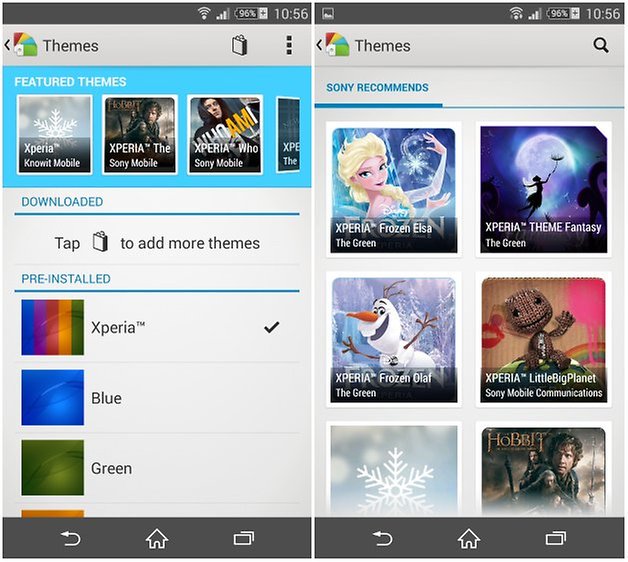Screen dimensions: 628x562
Task: Open XPERIA THEME Fantasy card
Action: [543, 190]
